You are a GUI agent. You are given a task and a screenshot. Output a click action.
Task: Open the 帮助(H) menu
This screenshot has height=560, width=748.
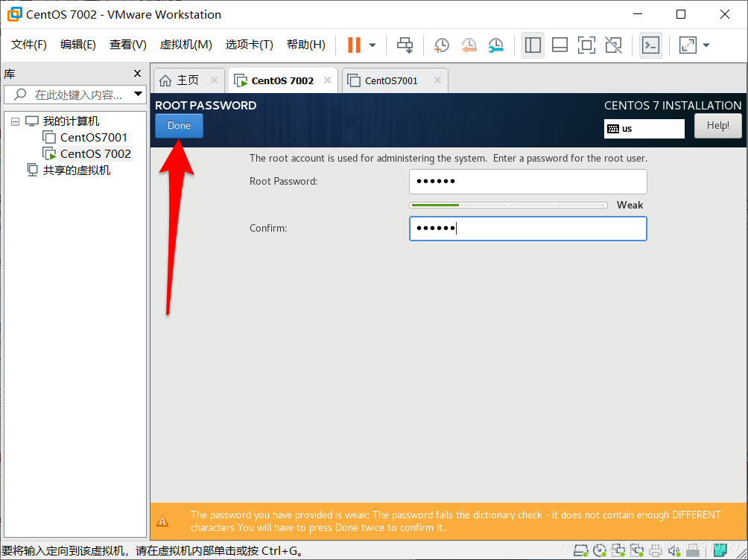(x=305, y=45)
